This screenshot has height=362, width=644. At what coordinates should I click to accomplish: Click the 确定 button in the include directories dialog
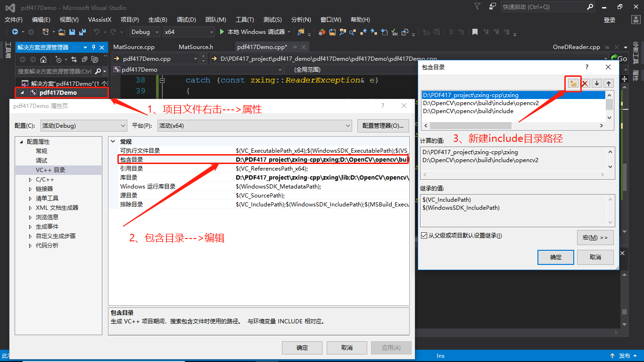point(555,257)
